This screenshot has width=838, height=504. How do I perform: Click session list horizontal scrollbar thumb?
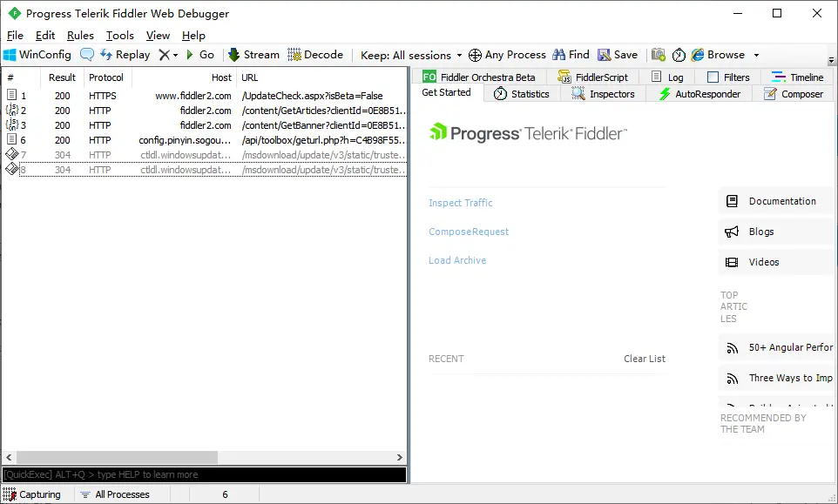click(x=117, y=457)
